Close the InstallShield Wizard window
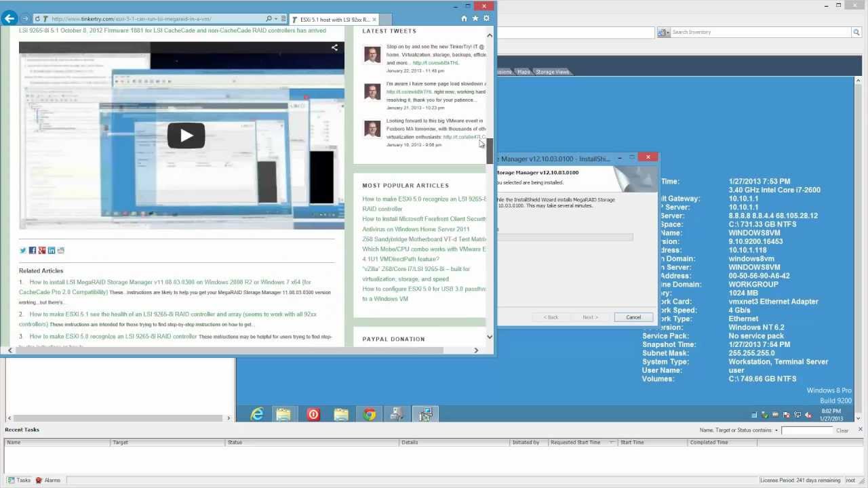Image resolution: width=868 pixels, height=488 pixels. [x=648, y=157]
